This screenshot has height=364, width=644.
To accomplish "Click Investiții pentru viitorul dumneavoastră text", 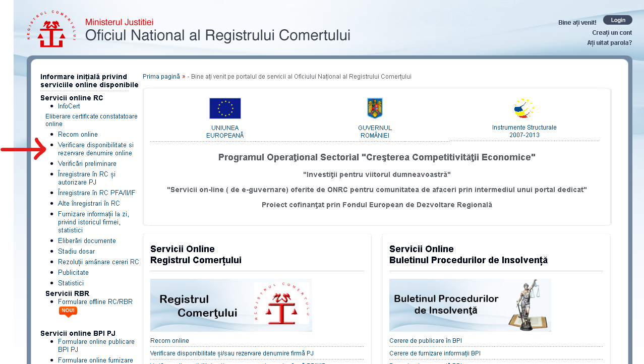I will pos(377,174).
